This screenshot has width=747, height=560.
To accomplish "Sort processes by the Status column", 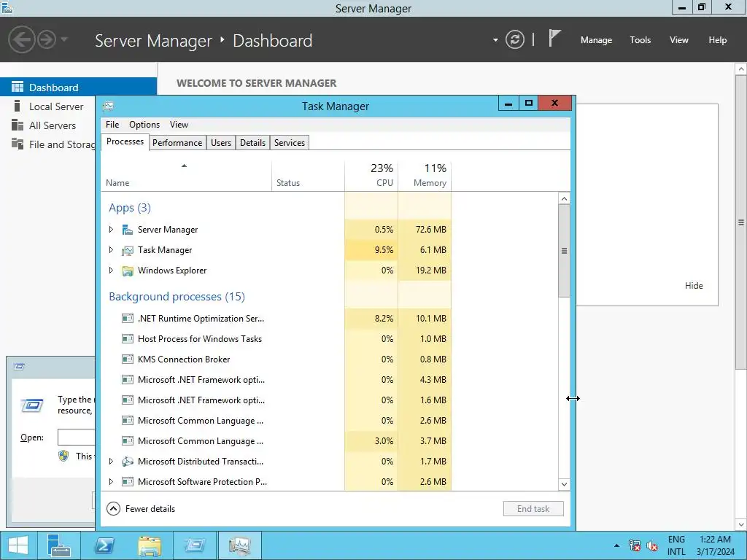I will click(x=309, y=176).
